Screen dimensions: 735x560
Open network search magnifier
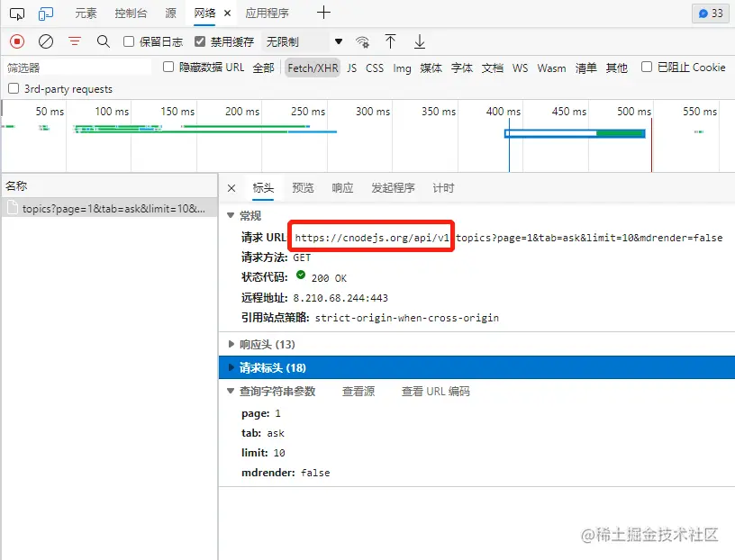(x=103, y=41)
